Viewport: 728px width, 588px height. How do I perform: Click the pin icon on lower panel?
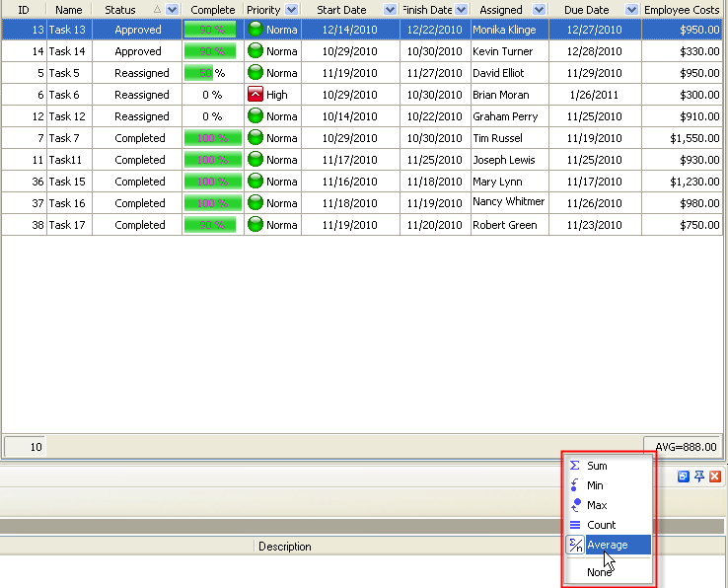click(x=699, y=477)
